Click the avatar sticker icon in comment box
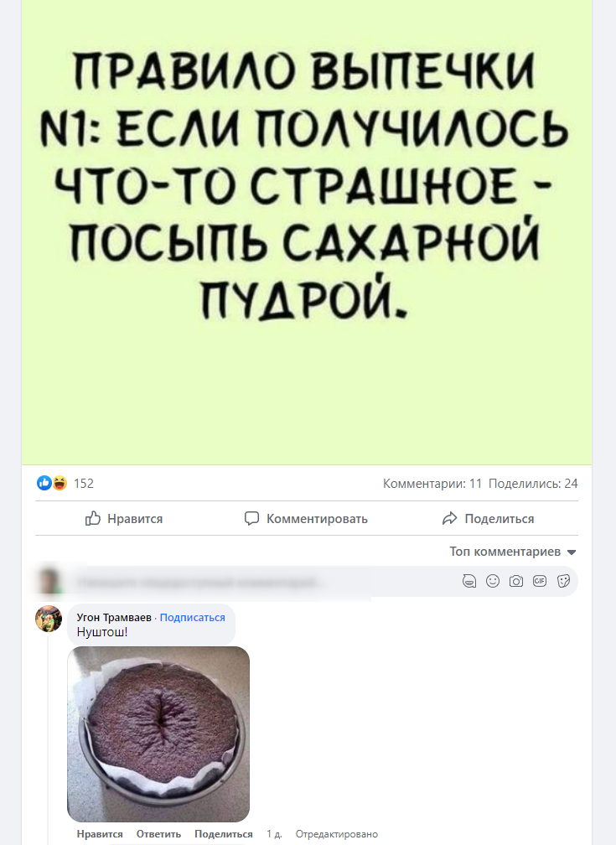 [469, 581]
